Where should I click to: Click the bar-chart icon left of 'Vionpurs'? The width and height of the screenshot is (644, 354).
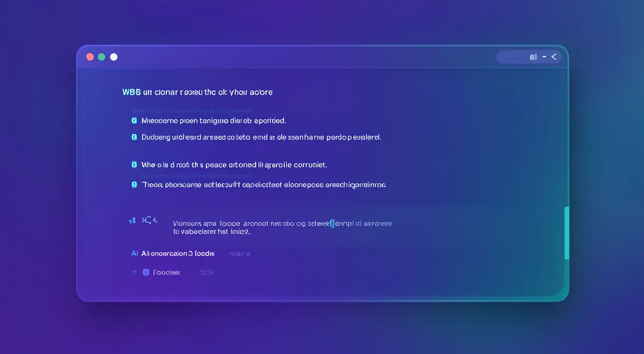click(133, 220)
